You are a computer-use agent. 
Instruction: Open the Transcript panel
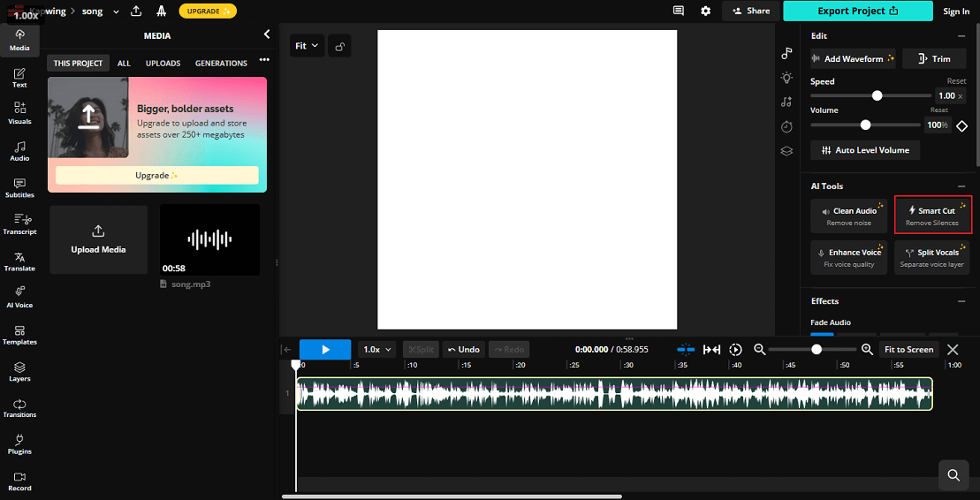20,224
